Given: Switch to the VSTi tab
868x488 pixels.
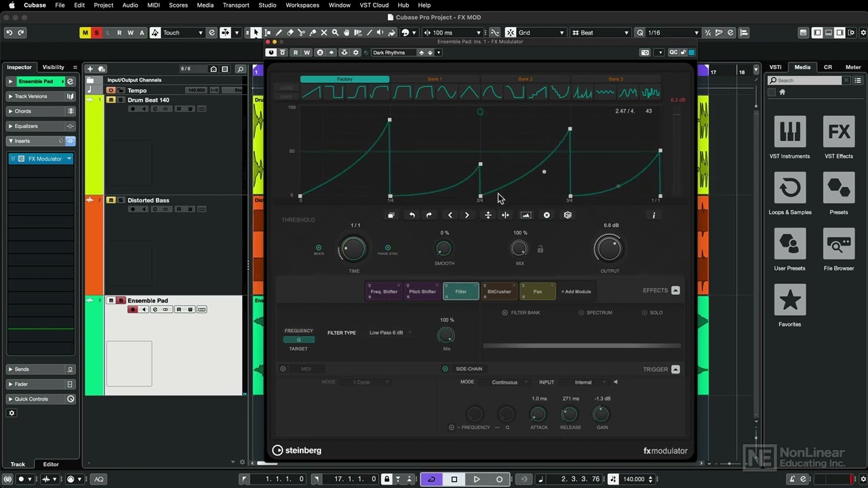Looking at the screenshot, I should pos(775,67).
